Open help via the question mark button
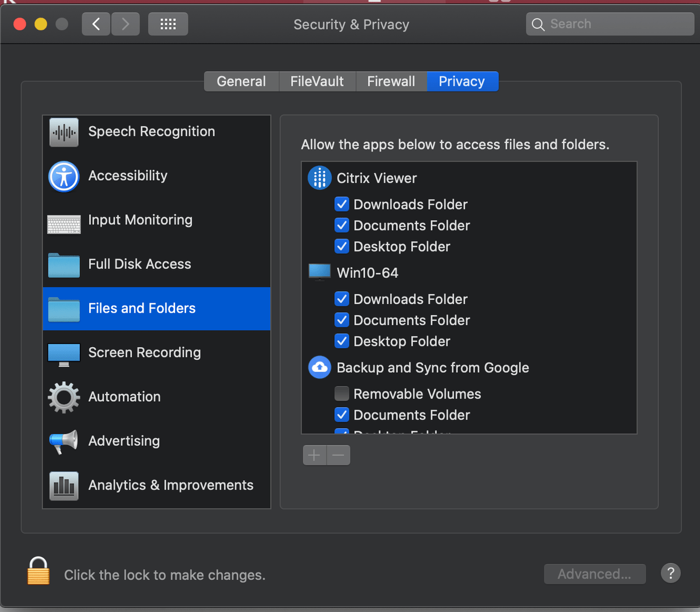Screen dimensions: 700x612 670,573
